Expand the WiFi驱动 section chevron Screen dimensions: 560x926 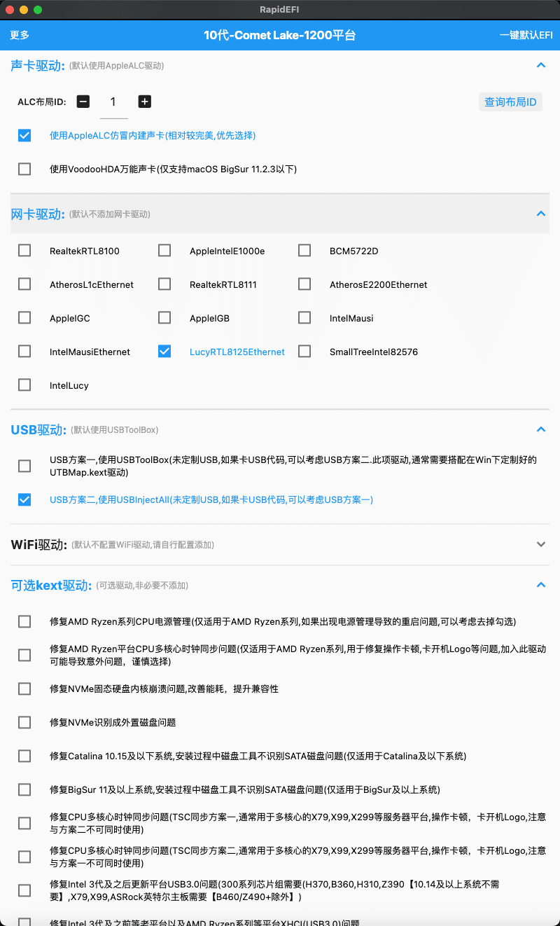coord(540,544)
